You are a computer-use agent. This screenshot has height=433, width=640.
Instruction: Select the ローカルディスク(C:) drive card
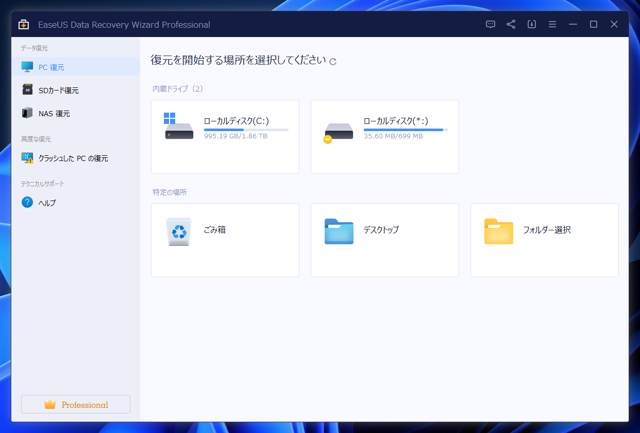click(225, 137)
